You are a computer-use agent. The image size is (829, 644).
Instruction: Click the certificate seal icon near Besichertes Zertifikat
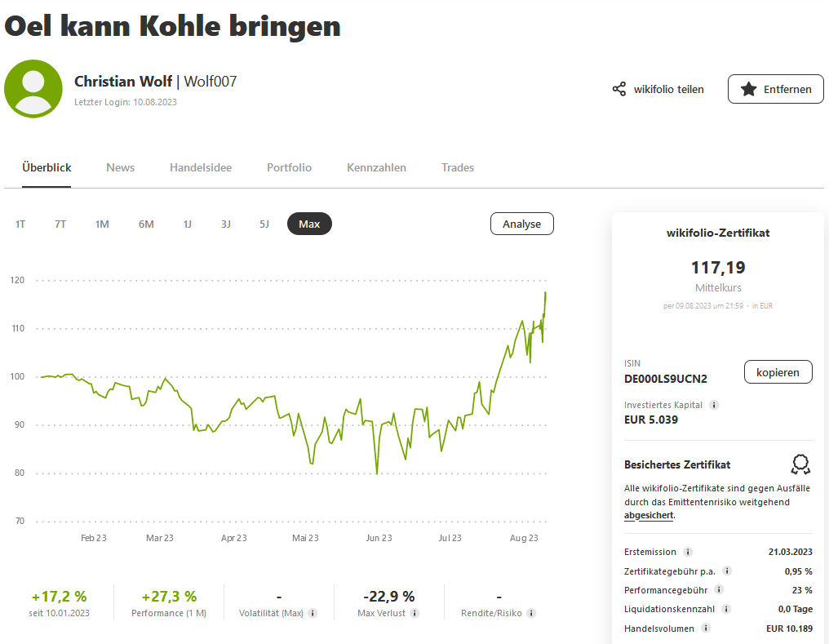[800, 464]
